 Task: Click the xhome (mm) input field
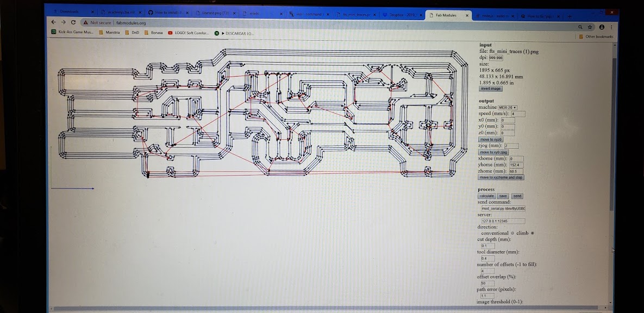tap(516, 159)
